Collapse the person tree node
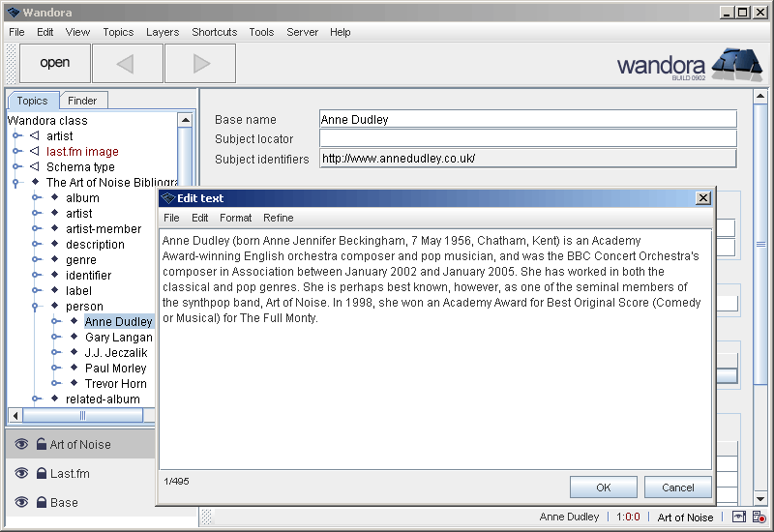This screenshot has height=532, width=774. [x=37, y=307]
